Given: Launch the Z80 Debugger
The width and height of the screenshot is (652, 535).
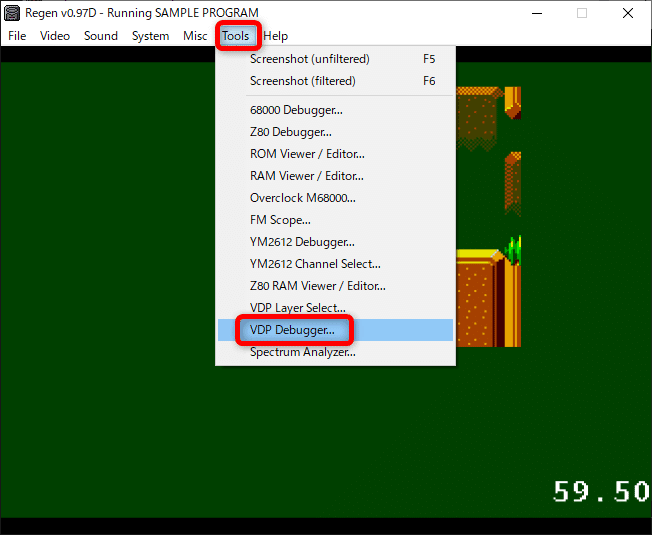Looking at the screenshot, I should coord(335,132).
